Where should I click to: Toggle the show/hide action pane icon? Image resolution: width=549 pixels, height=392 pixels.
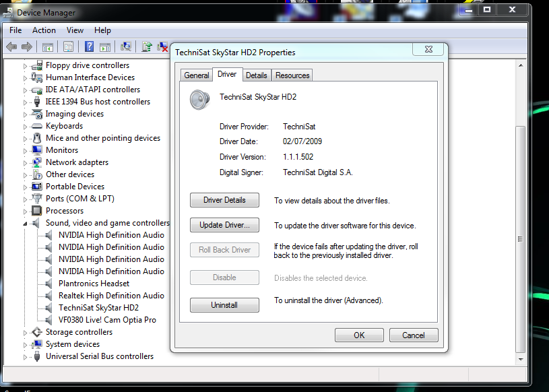105,46
